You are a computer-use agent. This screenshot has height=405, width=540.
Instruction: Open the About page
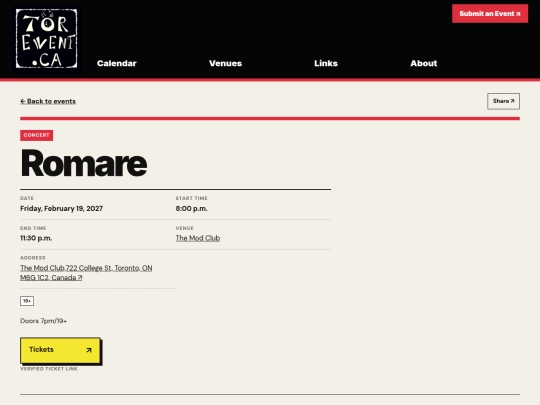[424, 63]
